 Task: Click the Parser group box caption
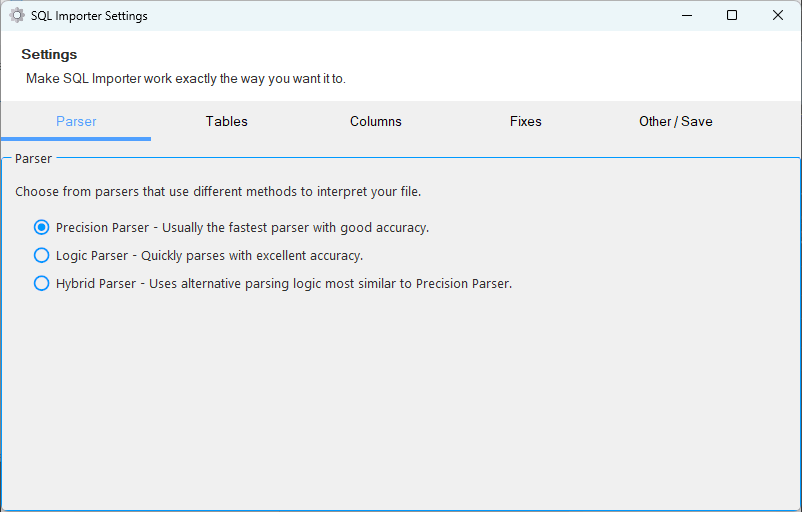(33, 159)
